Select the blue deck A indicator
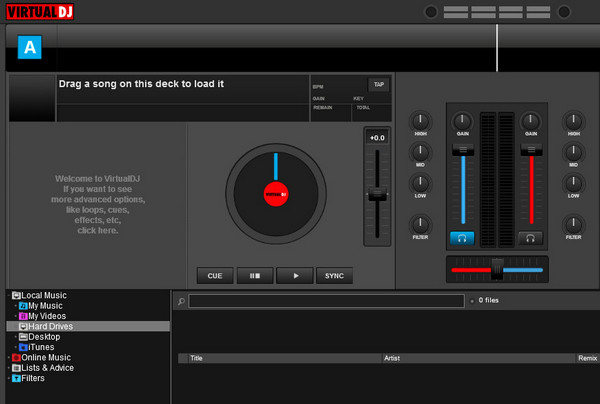Viewport: 600px width, 404px height. 30,46
